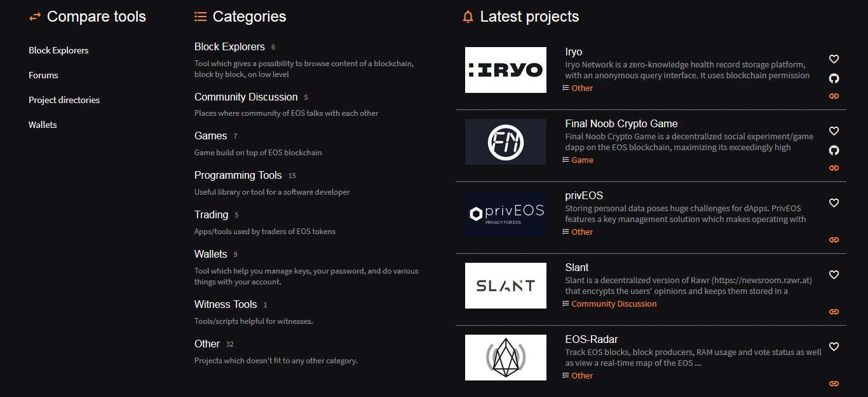Favorite Slant with the heart icon
The height and width of the screenshot is (397, 868).
coord(834,275)
